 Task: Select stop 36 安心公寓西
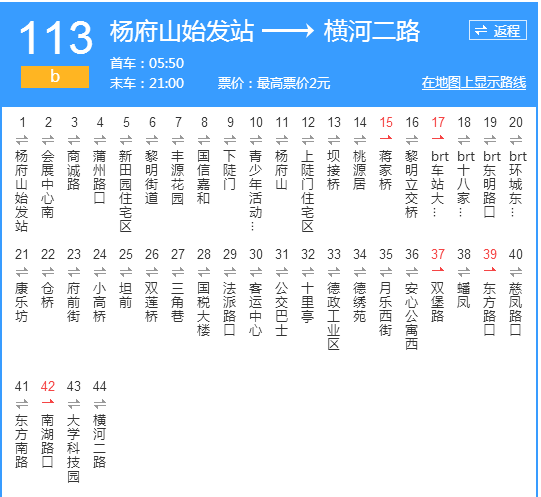(412, 316)
